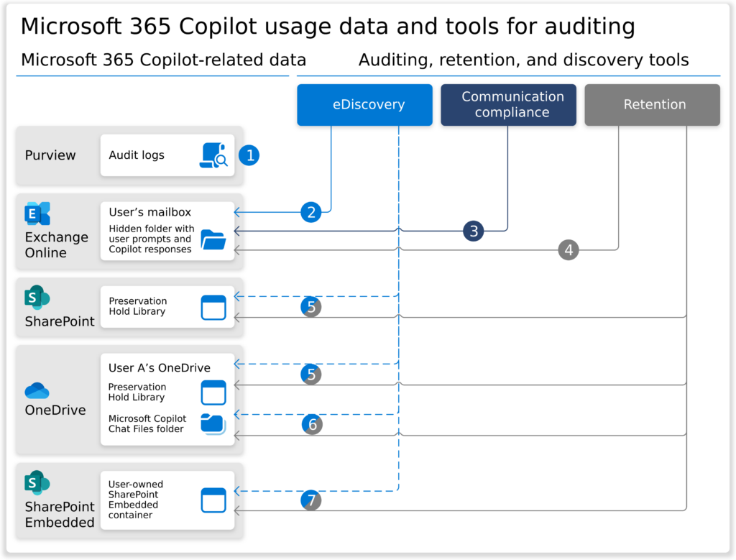Select the number 7 callout near Embedded container
736x560 pixels.
(310, 500)
